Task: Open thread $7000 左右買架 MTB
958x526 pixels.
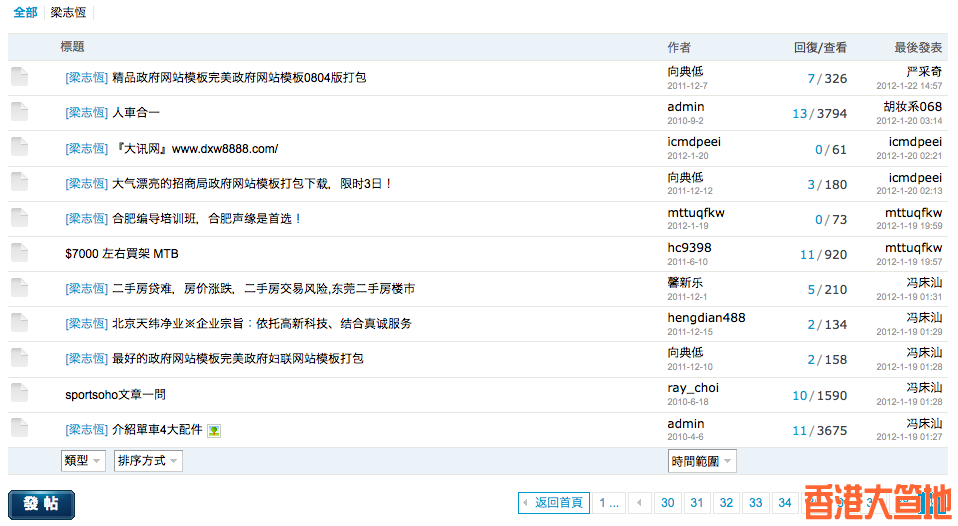Action: click(x=122, y=254)
